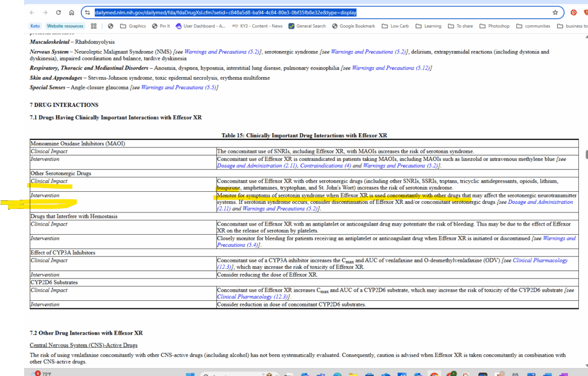Viewport: 588px width, 376px height.
Task: Bookmark this page with the star icon
Action: tap(555, 12)
